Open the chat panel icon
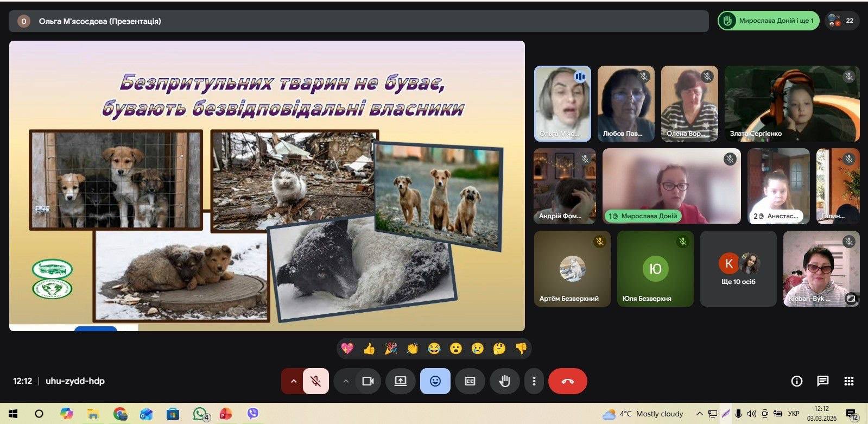This screenshot has width=868, height=424. point(822,381)
